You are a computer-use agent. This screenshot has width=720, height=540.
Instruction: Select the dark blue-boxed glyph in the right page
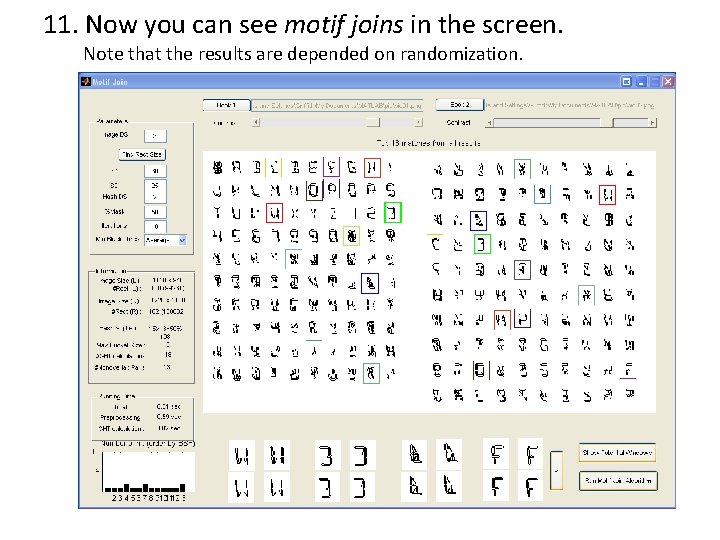478,220
